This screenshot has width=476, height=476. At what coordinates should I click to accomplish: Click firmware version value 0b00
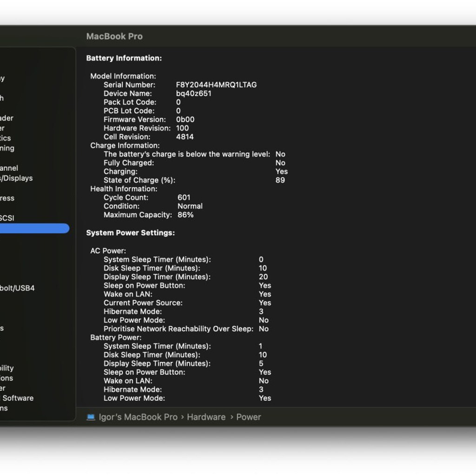click(x=185, y=119)
